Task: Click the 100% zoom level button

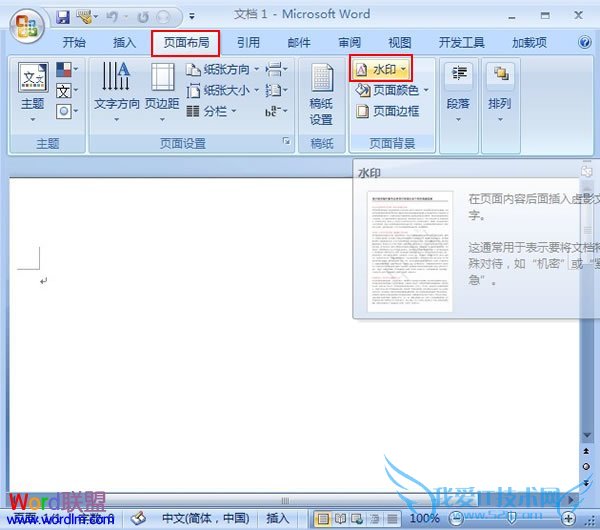Action: pos(424,519)
